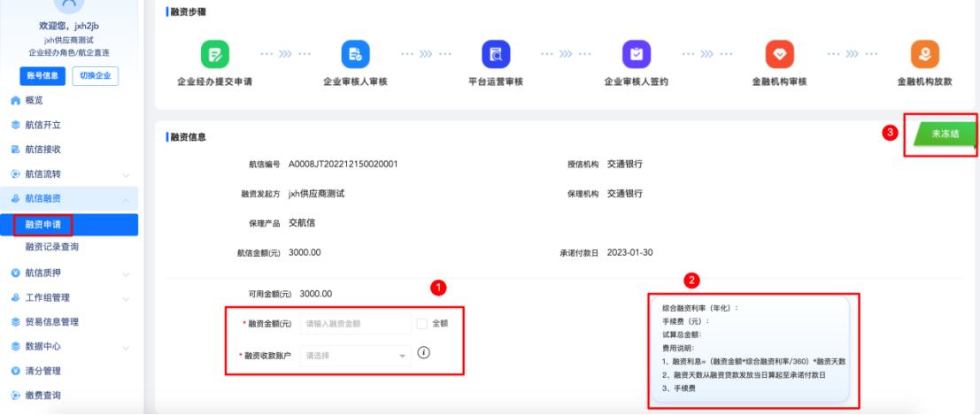Click the 金融机构审核 step icon

pos(779,54)
